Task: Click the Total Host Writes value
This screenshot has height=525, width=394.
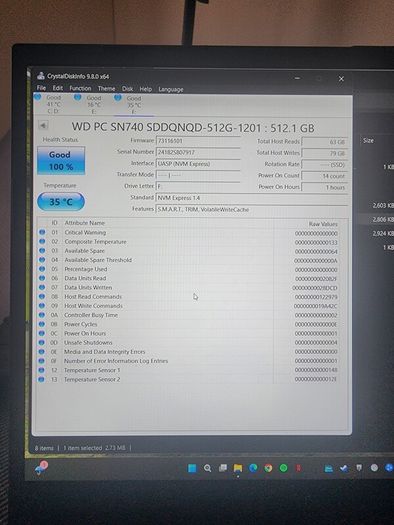Action: [x=325, y=153]
